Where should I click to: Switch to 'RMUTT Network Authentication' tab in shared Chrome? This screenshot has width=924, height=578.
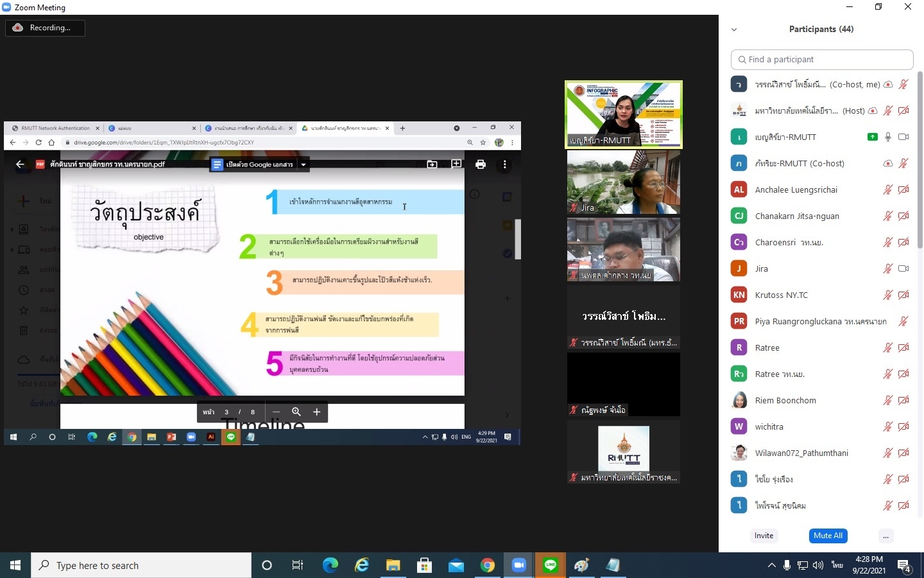point(55,128)
